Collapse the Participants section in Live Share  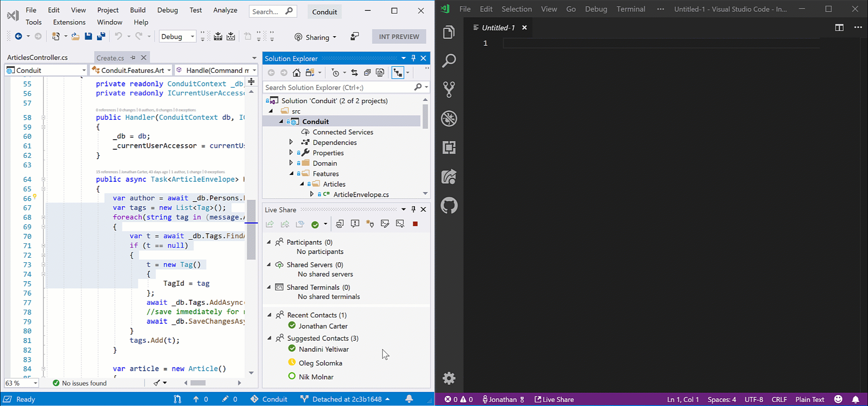[269, 242]
